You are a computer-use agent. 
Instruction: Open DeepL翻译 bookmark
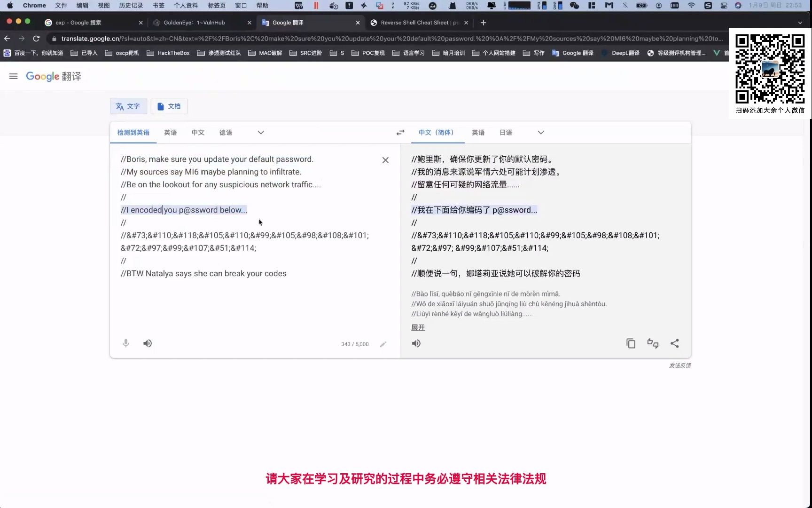620,53
